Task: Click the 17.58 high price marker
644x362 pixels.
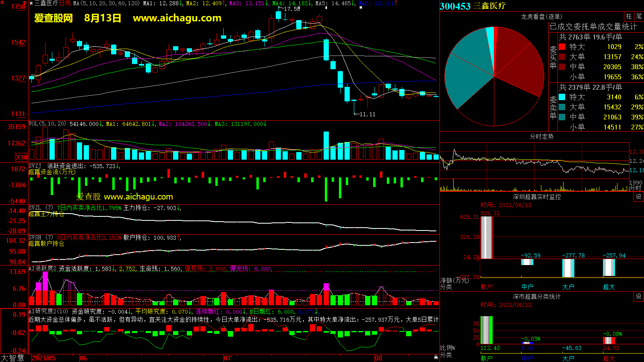Action: pyautogui.click(x=292, y=9)
